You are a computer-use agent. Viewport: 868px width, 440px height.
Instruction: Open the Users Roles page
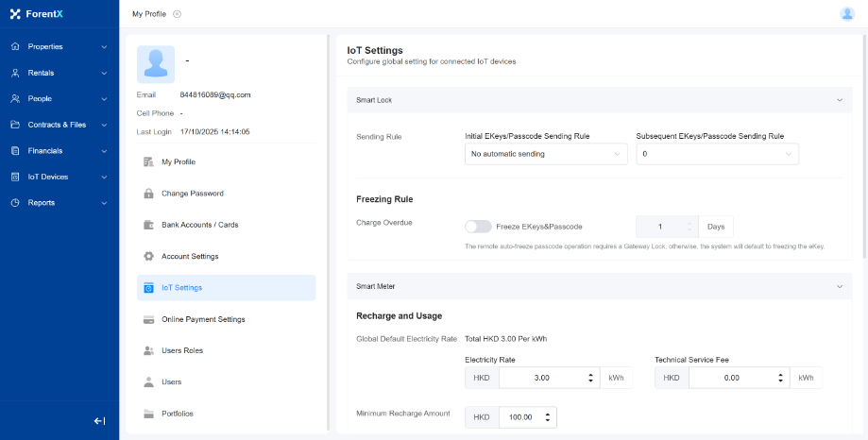[x=182, y=350]
